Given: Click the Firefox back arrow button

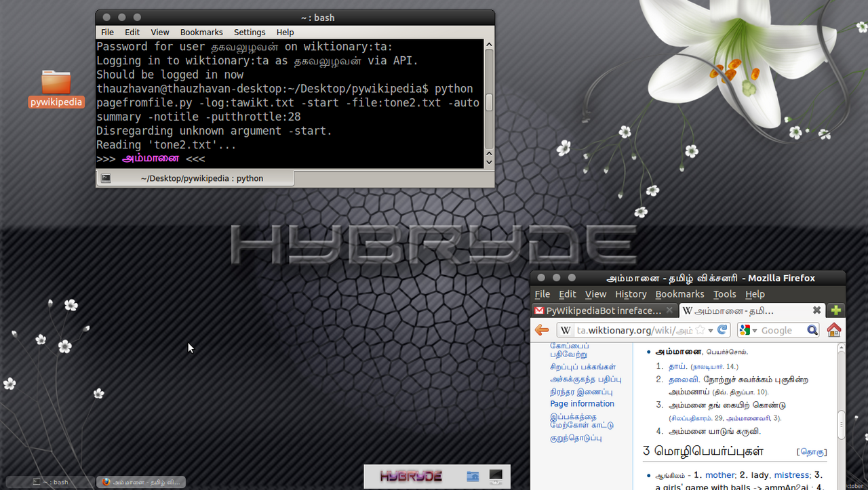Looking at the screenshot, I should point(542,330).
